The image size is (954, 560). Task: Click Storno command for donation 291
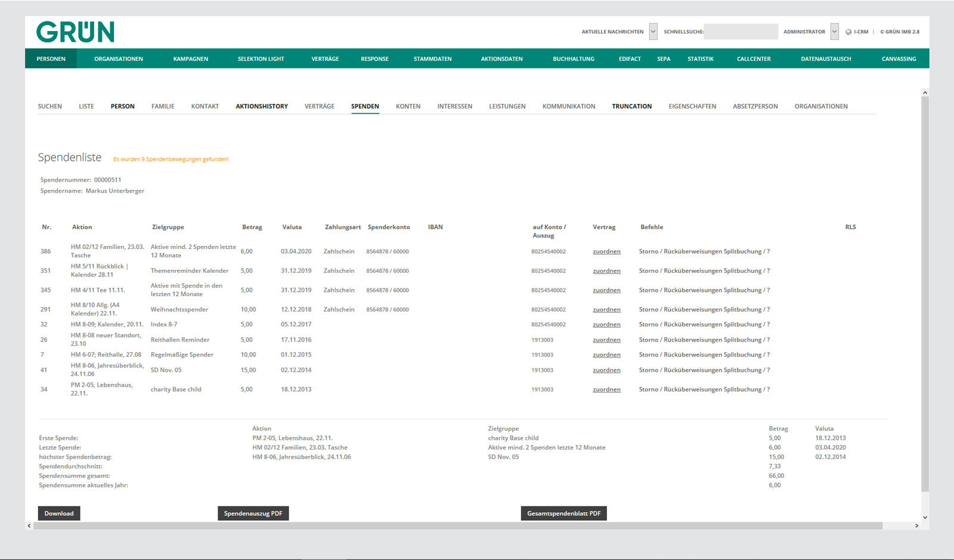[x=649, y=310]
